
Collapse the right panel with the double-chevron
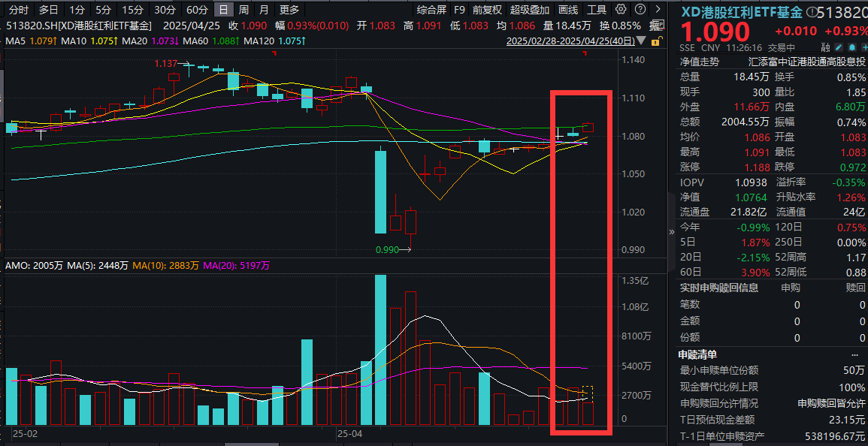672,233
